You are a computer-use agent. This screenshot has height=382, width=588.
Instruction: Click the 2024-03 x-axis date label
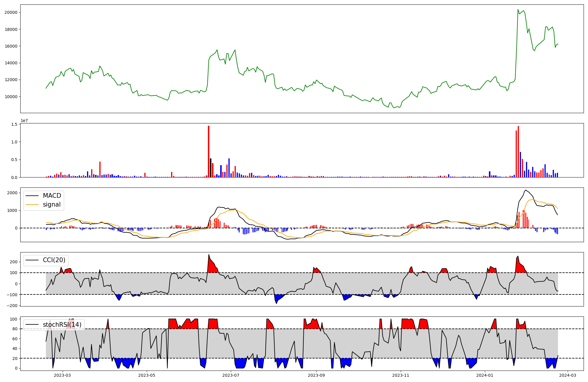point(568,375)
